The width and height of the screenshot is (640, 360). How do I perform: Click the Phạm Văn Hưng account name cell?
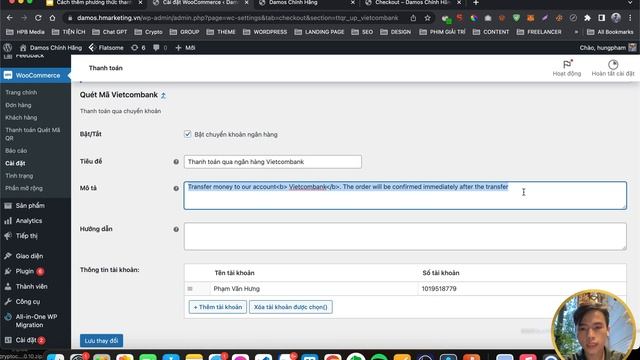(314, 289)
